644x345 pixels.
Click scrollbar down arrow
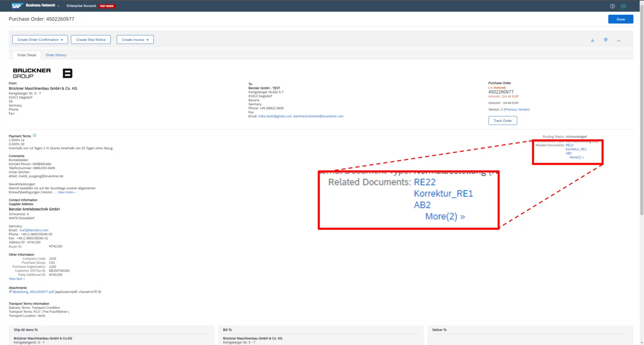pyautogui.click(x=642, y=343)
